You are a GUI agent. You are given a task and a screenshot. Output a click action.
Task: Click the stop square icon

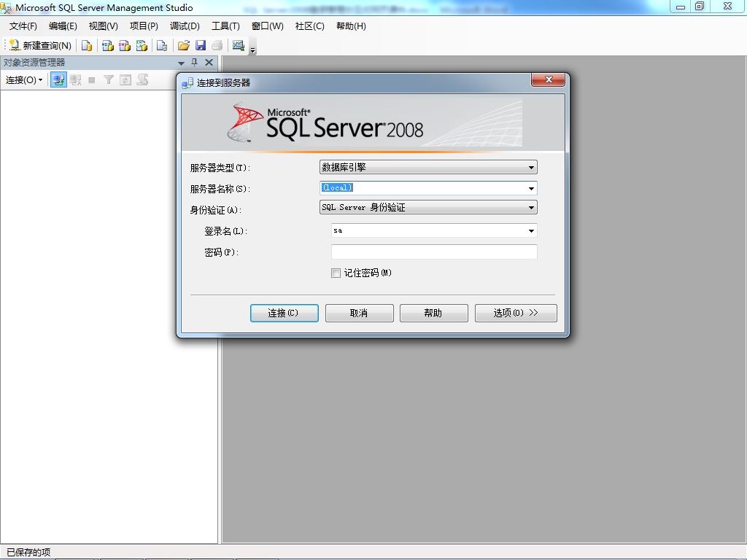[92, 80]
